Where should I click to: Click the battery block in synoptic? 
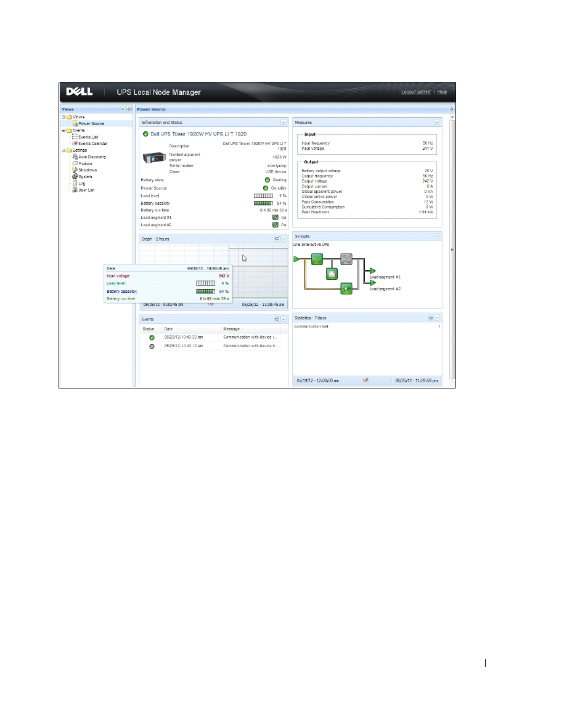coord(332,273)
